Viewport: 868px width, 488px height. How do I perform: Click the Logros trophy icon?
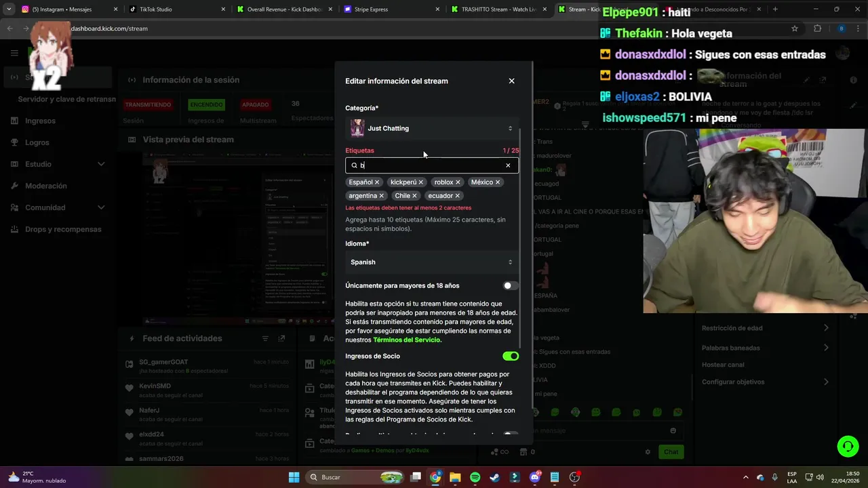pyautogui.click(x=15, y=142)
